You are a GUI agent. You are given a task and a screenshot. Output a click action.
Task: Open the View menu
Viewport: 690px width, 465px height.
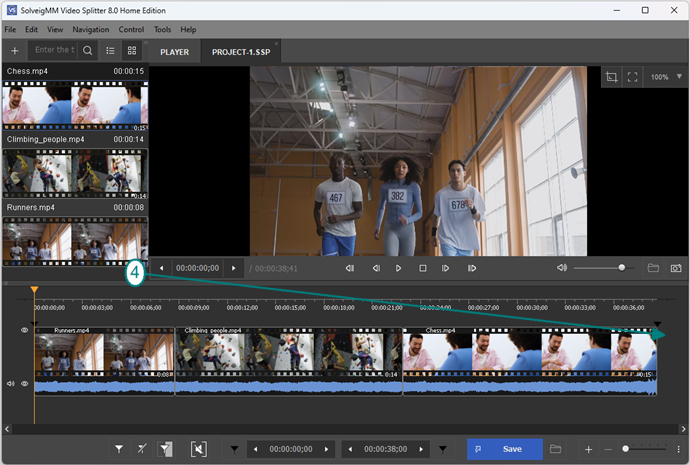[55, 29]
